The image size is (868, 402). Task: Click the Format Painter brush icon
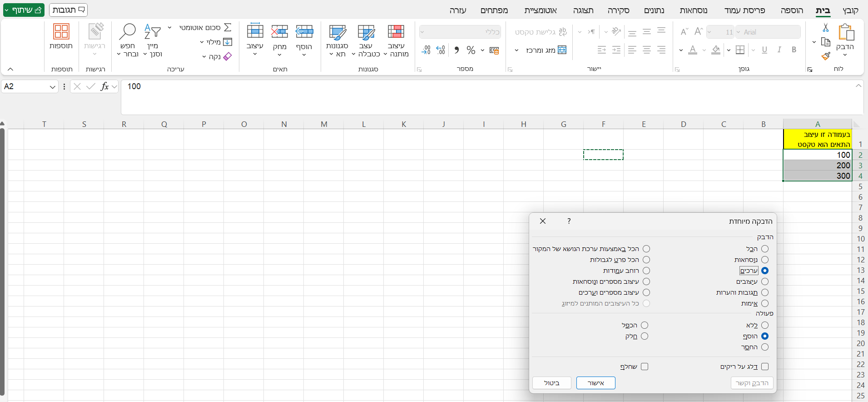pyautogui.click(x=826, y=56)
